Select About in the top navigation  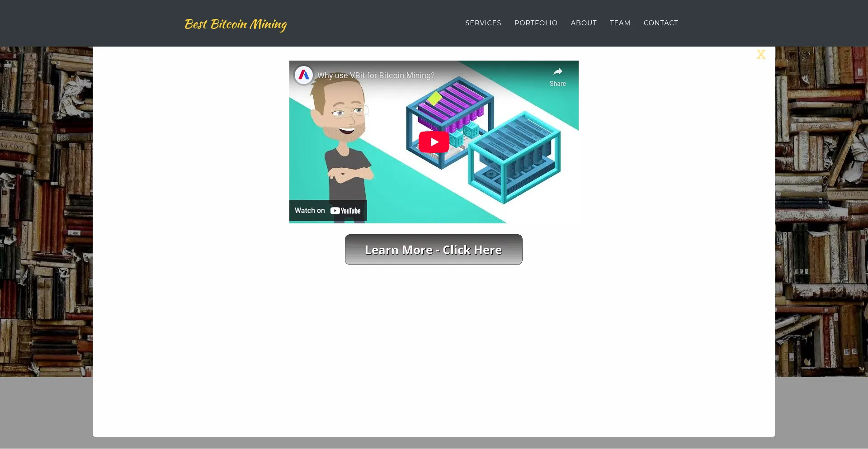(583, 23)
